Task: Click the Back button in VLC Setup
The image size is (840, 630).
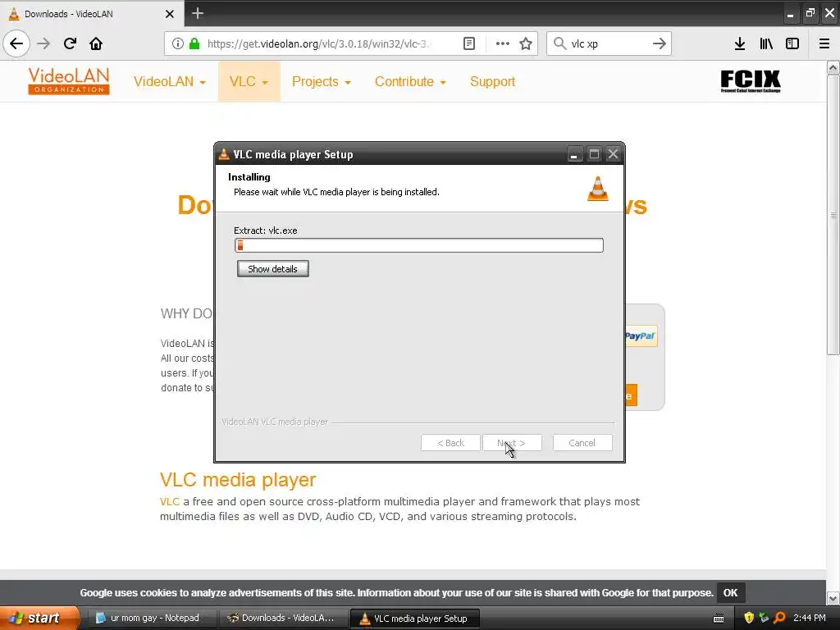Action: 450,443
